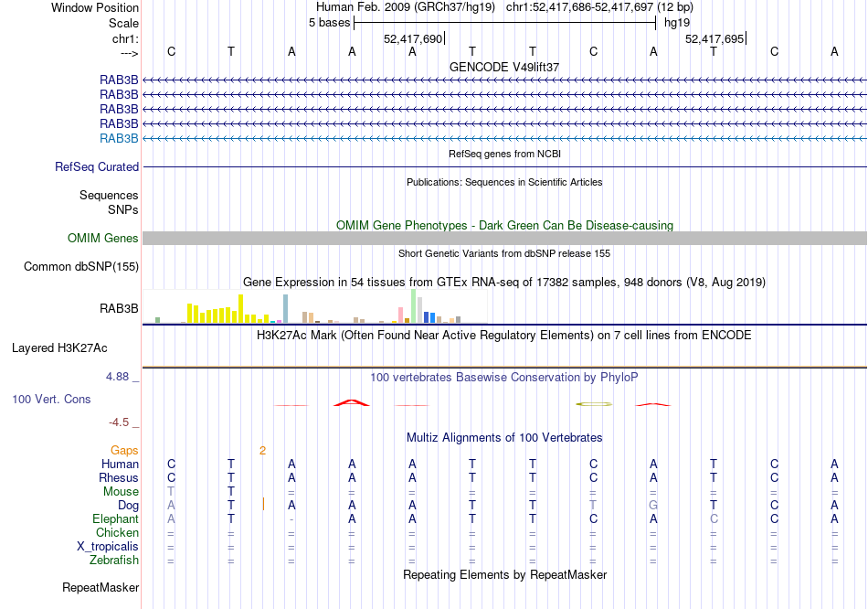
Task: Click the Gaps row label
Action: click(x=124, y=451)
